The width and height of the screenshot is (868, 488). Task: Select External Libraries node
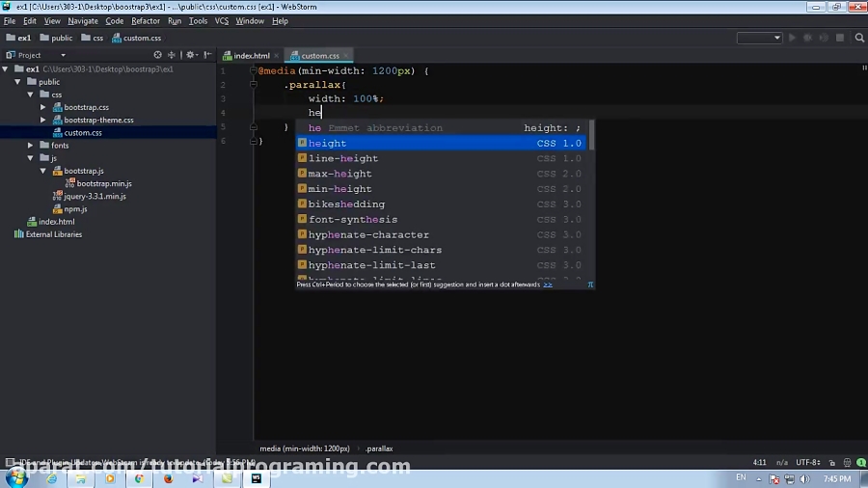click(x=54, y=234)
